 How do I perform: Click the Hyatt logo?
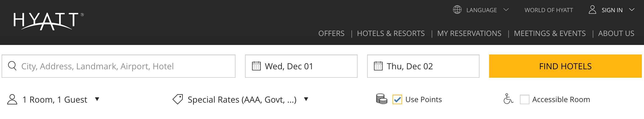click(x=49, y=21)
